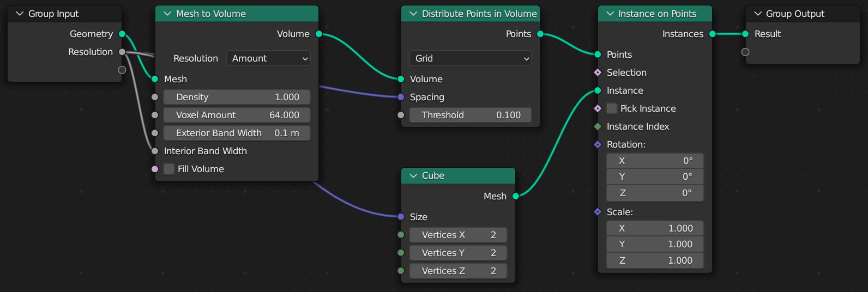Click the Vertices Y field
The image size is (868, 292).
click(458, 253)
